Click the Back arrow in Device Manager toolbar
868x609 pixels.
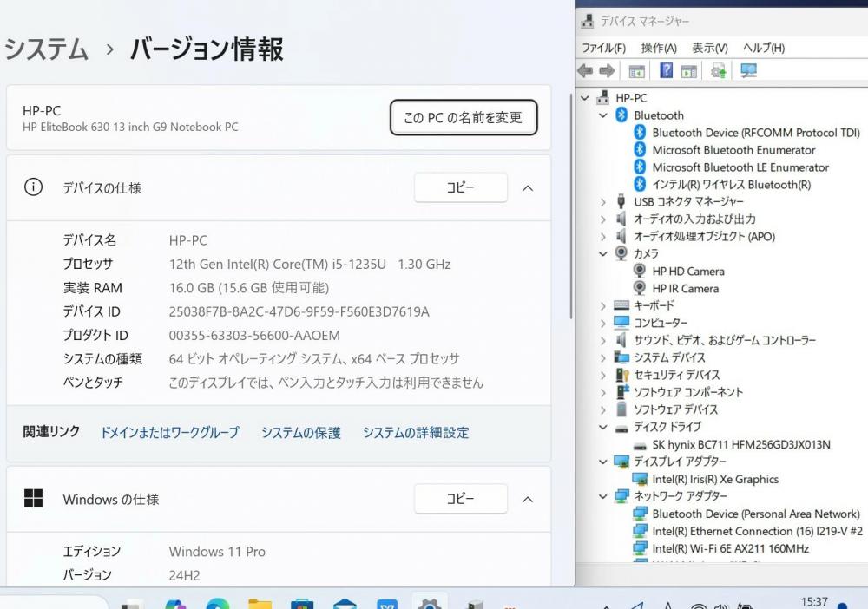tap(585, 71)
